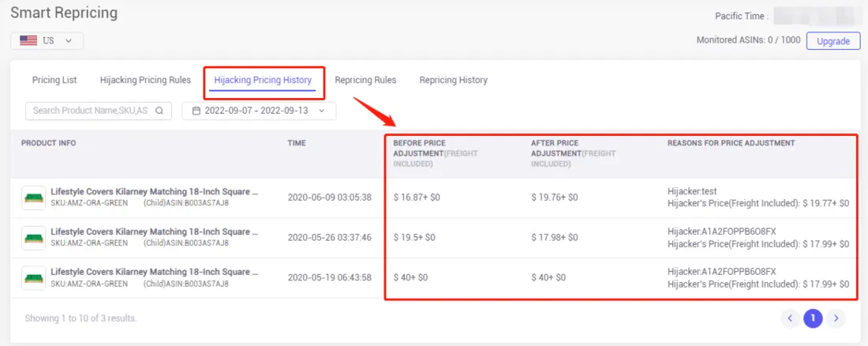
Task: Click the search magnifier icon
Action: pos(159,111)
